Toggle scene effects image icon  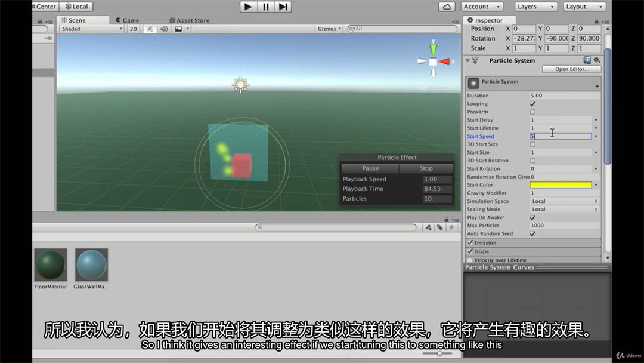pyautogui.click(x=178, y=29)
